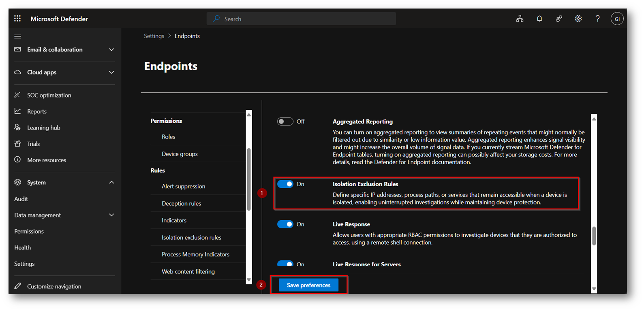This screenshot has height=311, width=644.
Task: Click the More resources info icon
Action: point(17,160)
